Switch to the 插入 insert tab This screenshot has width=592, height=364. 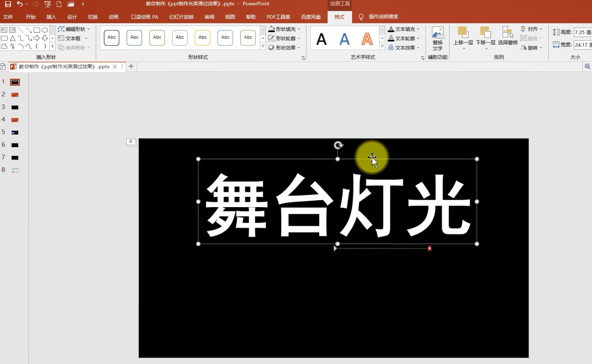pyautogui.click(x=51, y=17)
